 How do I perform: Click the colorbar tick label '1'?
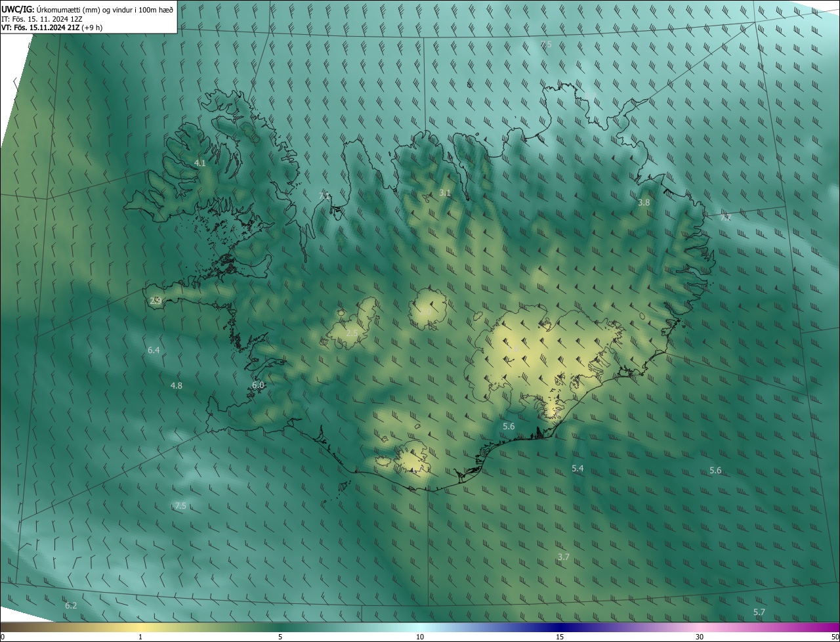tap(140, 637)
